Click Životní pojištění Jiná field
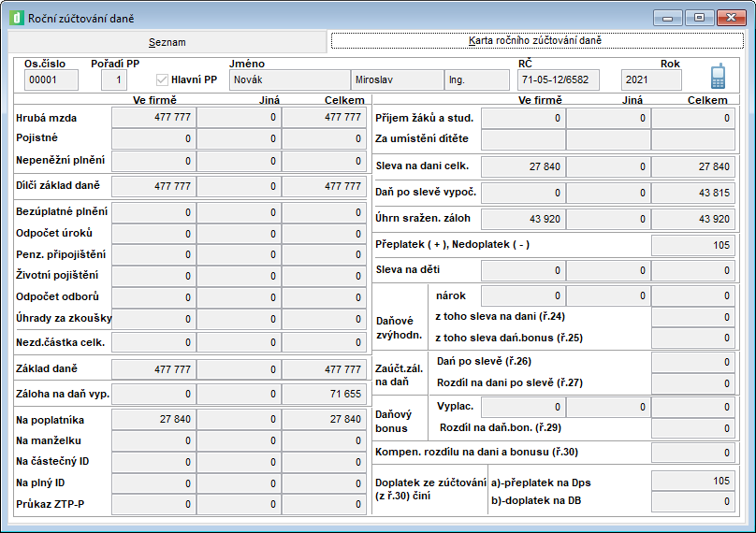This screenshot has height=533, width=756. point(239,276)
